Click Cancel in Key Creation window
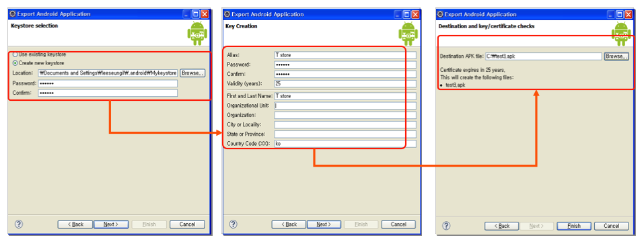The image size is (644, 246). pos(398,224)
